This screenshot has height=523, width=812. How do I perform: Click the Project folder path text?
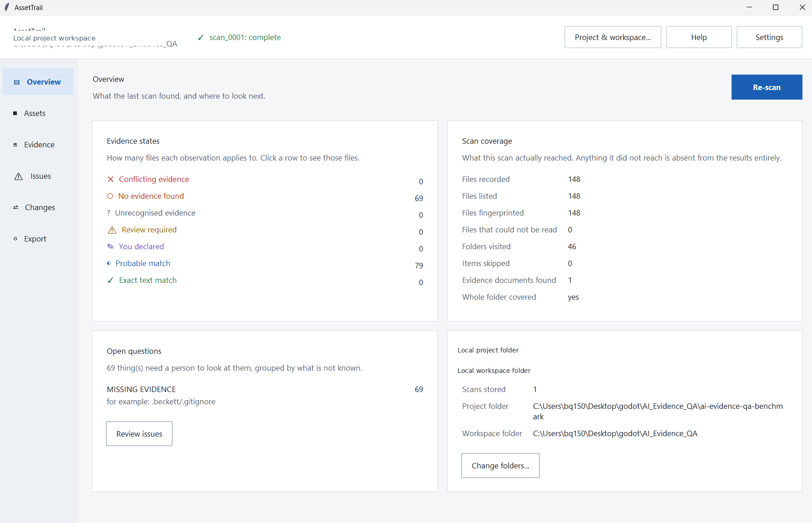pos(658,411)
